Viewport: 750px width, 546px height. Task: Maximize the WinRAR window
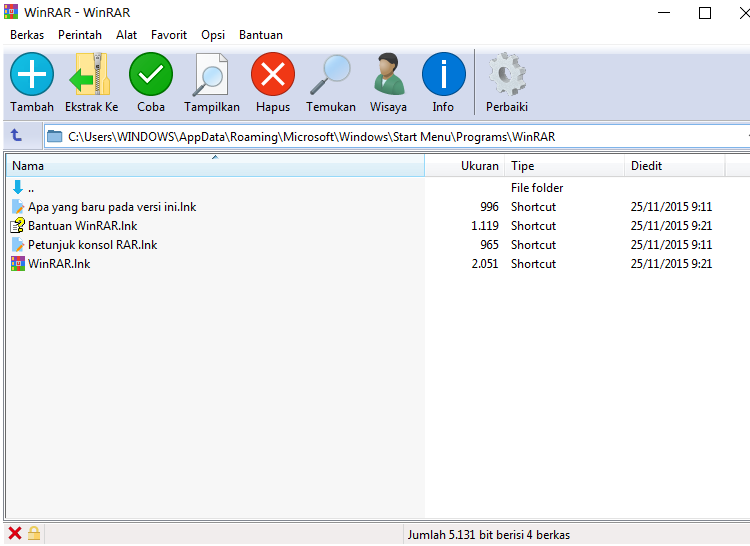click(x=705, y=12)
